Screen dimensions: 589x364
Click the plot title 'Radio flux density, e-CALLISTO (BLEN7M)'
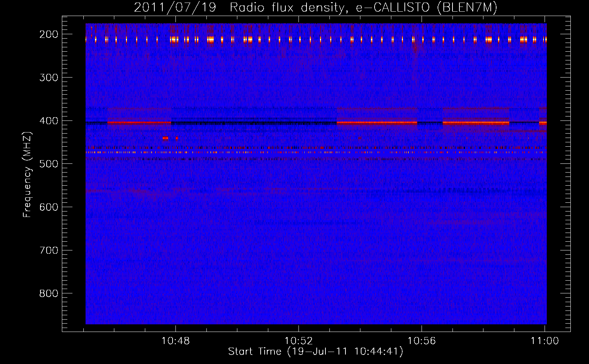tap(363, 8)
